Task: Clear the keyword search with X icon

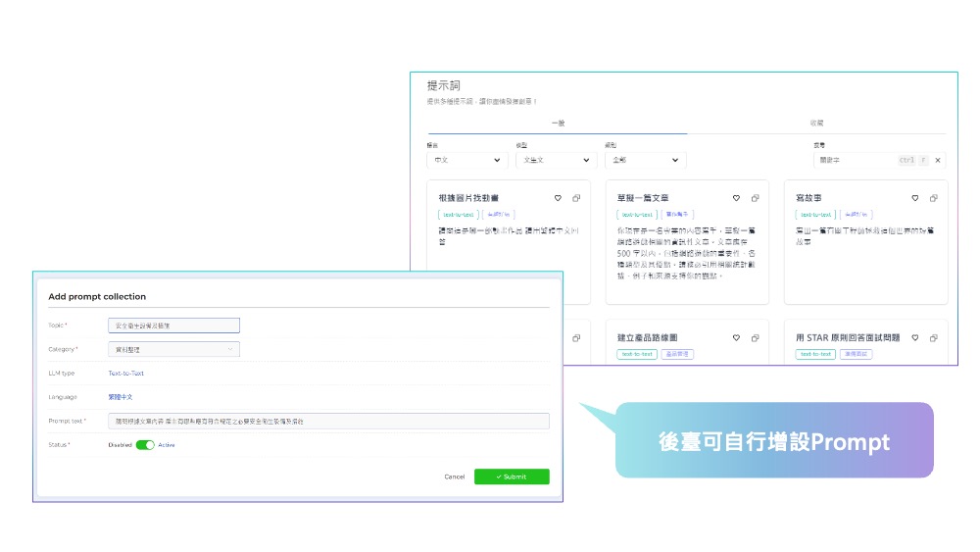Action: [938, 160]
